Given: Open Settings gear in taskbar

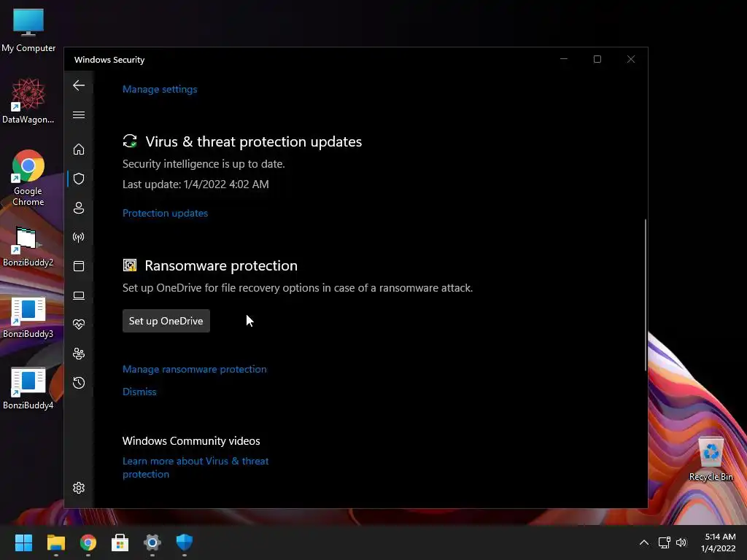Looking at the screenshot, I should click(152, 542).
